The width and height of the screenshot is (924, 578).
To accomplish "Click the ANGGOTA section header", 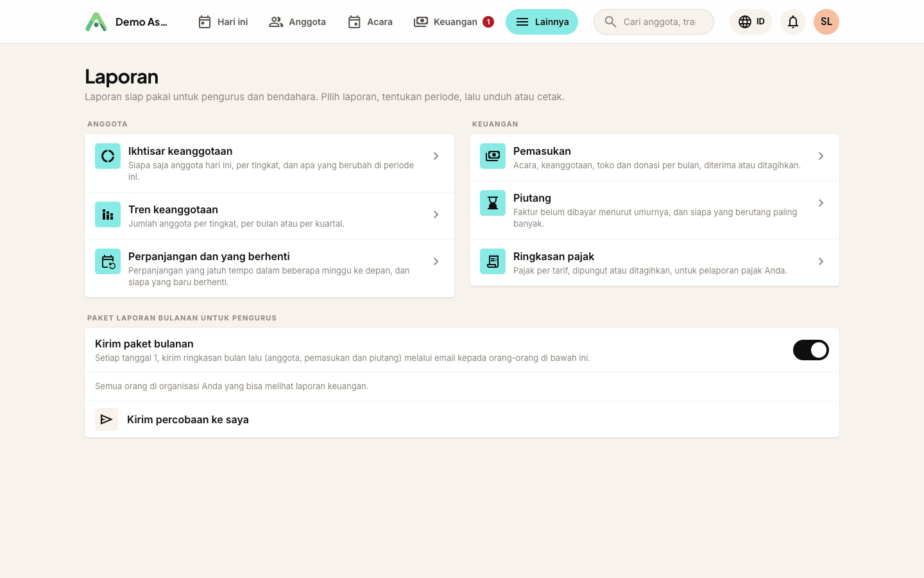I will (x=107, y=124).
